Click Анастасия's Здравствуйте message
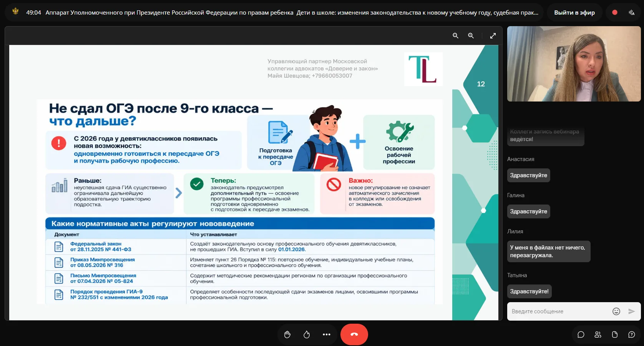 pos(529,175)
